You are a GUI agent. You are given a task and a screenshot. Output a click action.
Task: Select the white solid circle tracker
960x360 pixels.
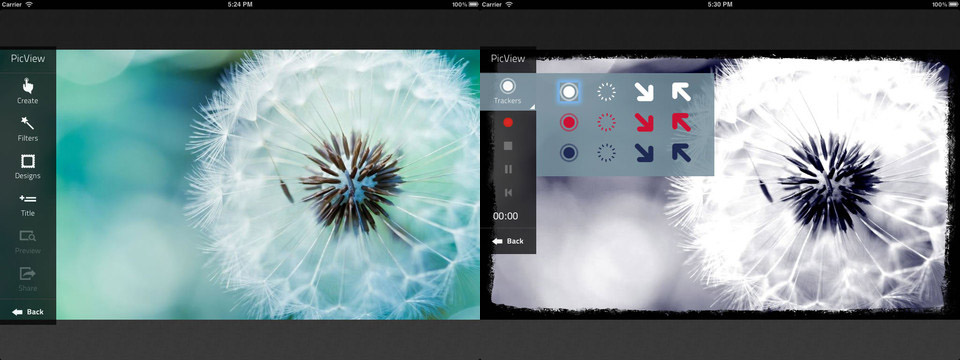[569, 92]
